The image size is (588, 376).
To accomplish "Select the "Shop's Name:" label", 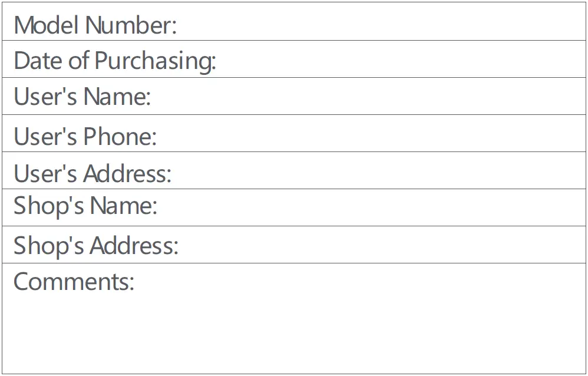I will (85, 206).
